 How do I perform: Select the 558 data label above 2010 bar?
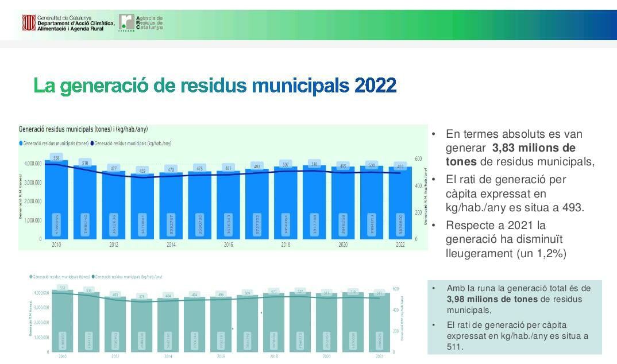56,157
